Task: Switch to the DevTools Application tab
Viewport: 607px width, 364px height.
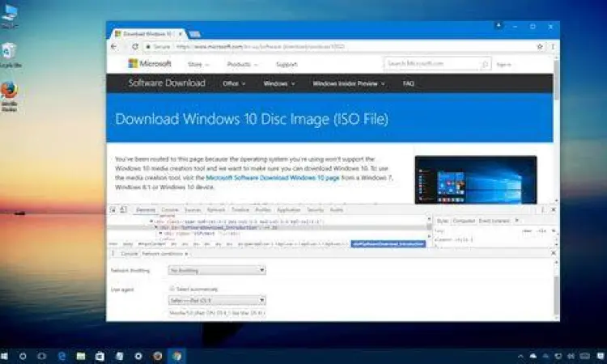Action: pyautogui.click(x=289, y=210)
